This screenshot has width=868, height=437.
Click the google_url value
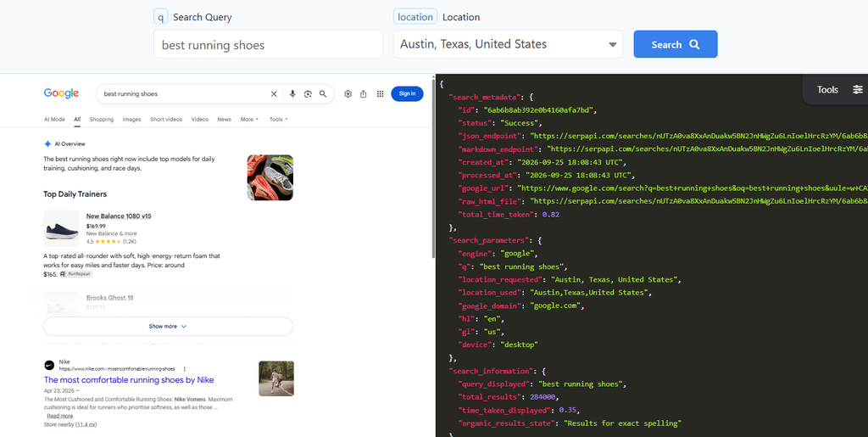[x=693, y=188]
